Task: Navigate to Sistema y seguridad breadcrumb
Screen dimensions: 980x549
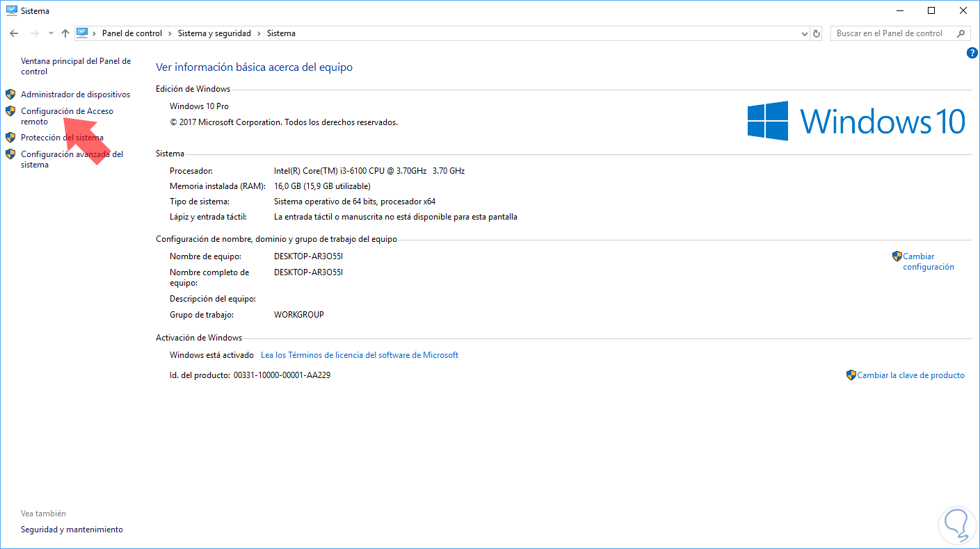Action: 215,33
